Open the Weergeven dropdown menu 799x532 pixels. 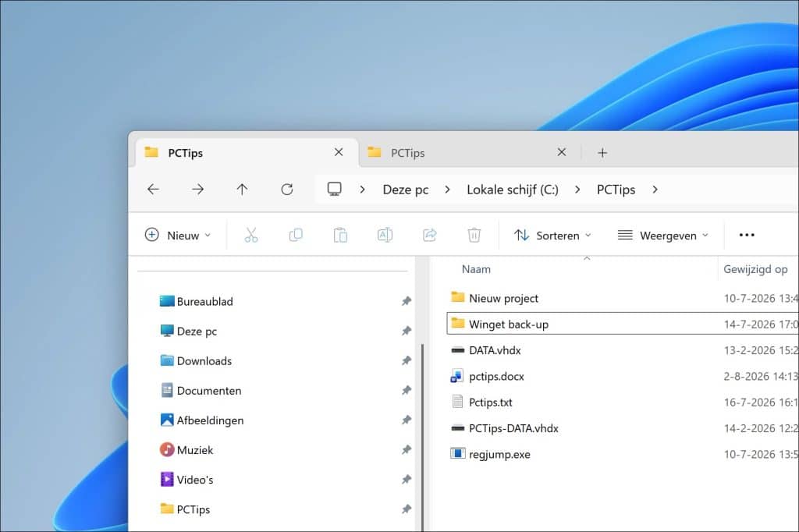pos(663,235)
